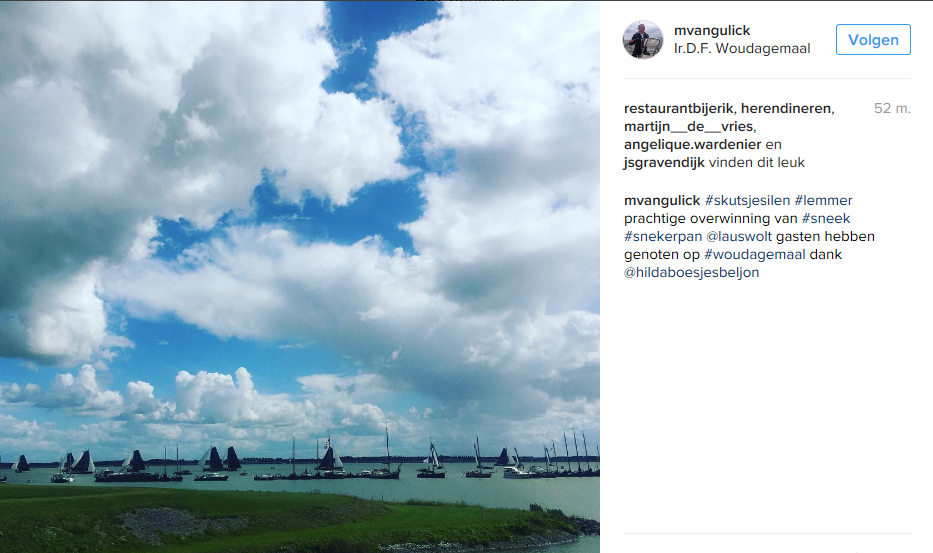Image resolution: width=933 pixels, height=553 pixels.
Task: Open the #sneek hashtag
Action: pos(826,218)
